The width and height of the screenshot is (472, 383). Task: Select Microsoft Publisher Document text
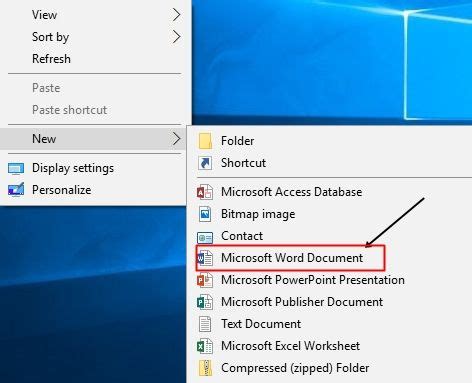(x=302, y=302)
